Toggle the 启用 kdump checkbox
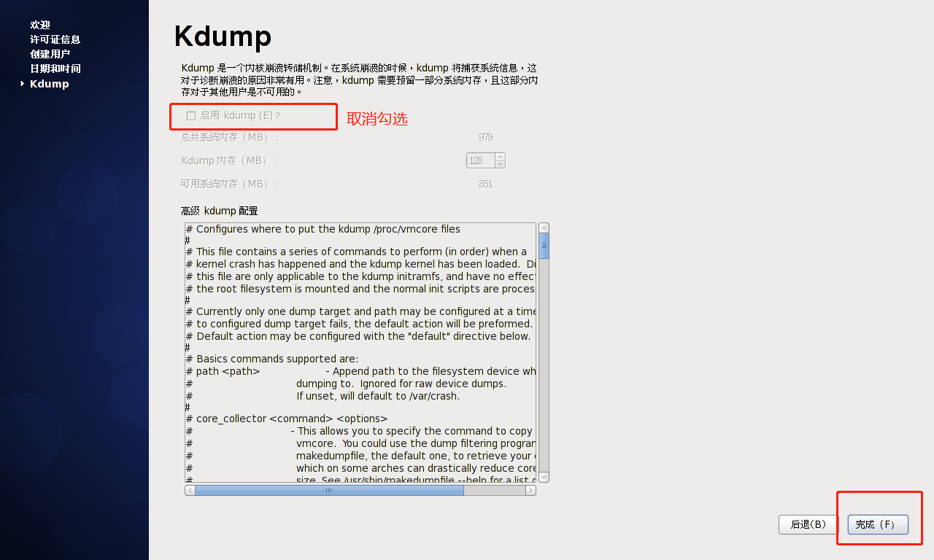The height and width of the screenshot is (560, 934). point(191,116)
